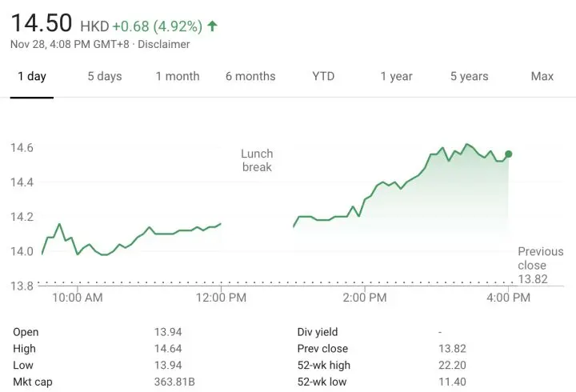Screen dimensions: 576x392
Task: Select the Max range tab
Action: [x=542, y=77]
